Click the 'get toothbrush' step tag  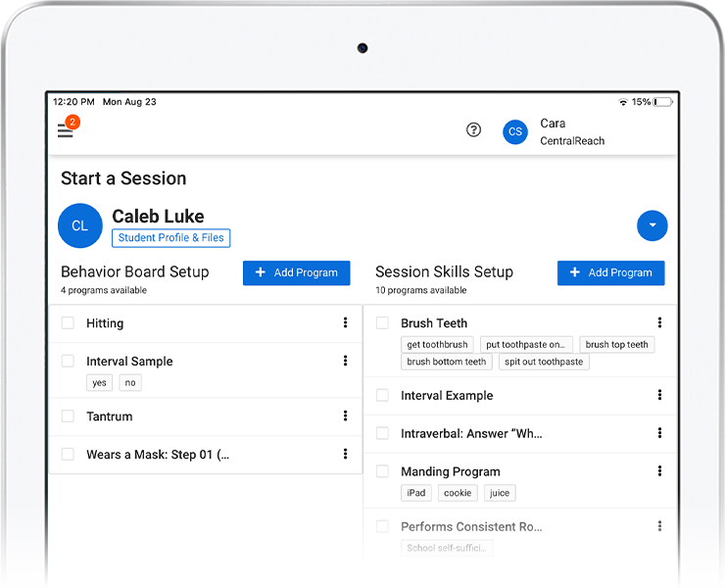click(437, 345)
